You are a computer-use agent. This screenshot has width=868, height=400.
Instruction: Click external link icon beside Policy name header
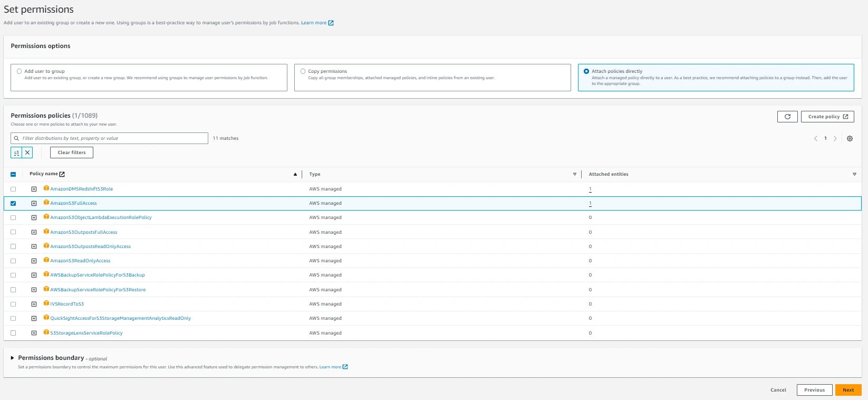[x=62, y=174]
